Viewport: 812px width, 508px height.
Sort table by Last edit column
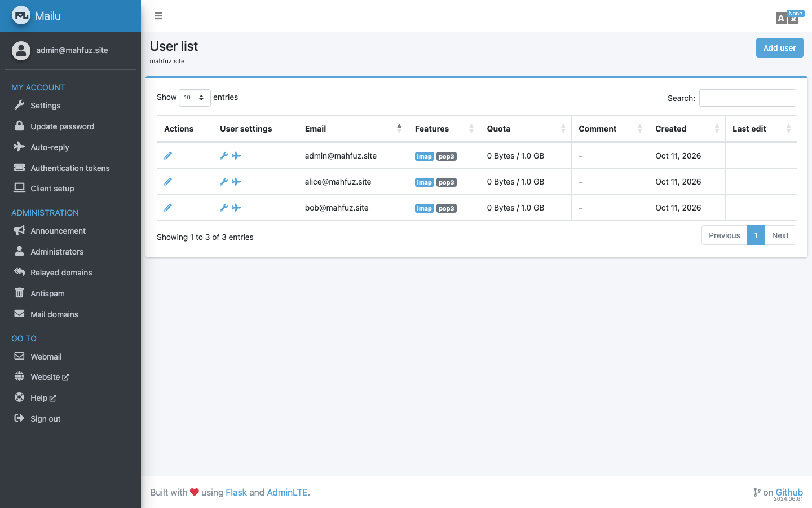coord(761,129)
